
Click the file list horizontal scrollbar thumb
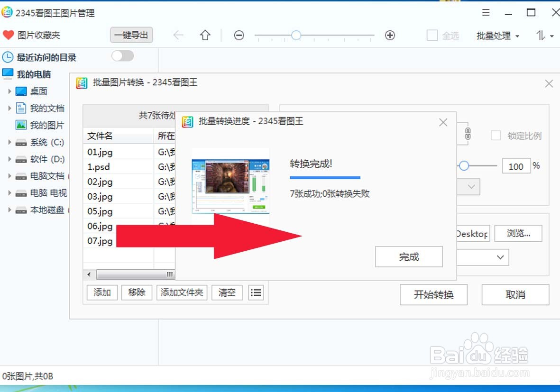(136, 274)
